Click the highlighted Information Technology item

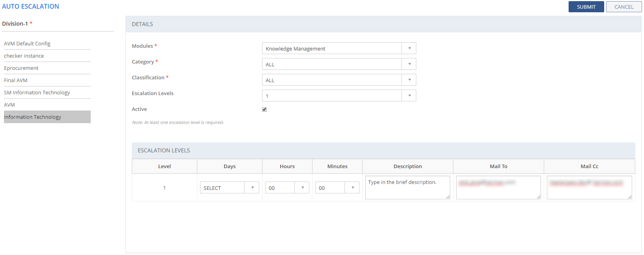[33, 117]
